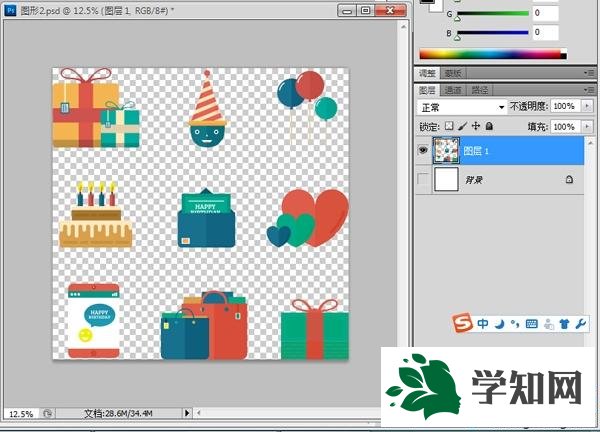Switch to the 调整 tab

click(x=427, y=73)
